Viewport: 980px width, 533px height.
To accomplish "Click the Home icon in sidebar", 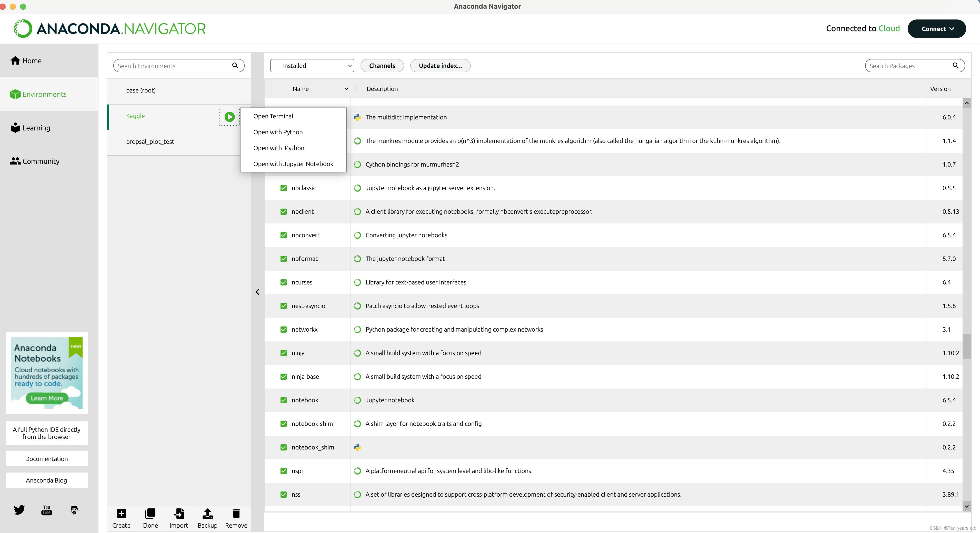I will coord(15,60).
